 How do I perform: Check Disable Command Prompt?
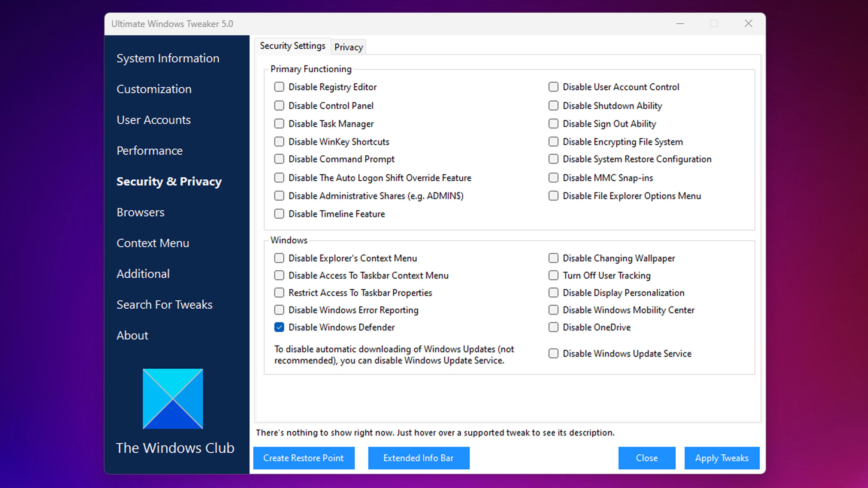pyautogui.click(x=279, y=159)
